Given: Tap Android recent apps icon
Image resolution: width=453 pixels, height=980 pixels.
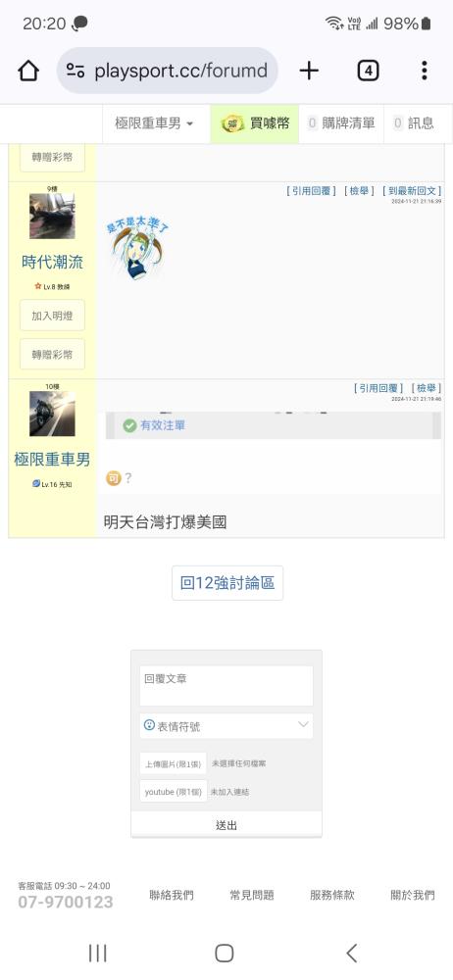Looking at the screenshot, I should point(98,954).
